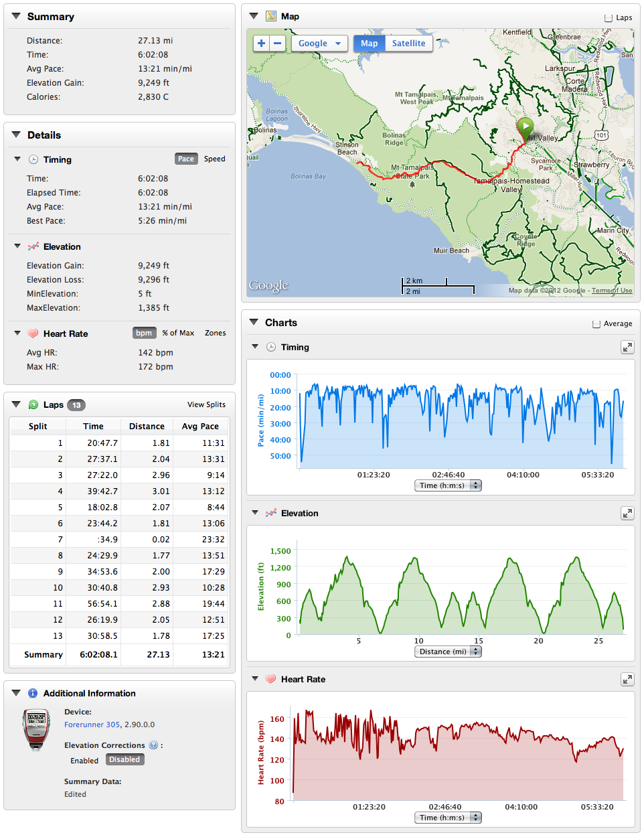Open the Time (h:m:s) dropdown under Timing chart
The height and width of the screenshot is (837, 644).
[x=448, y=485]
